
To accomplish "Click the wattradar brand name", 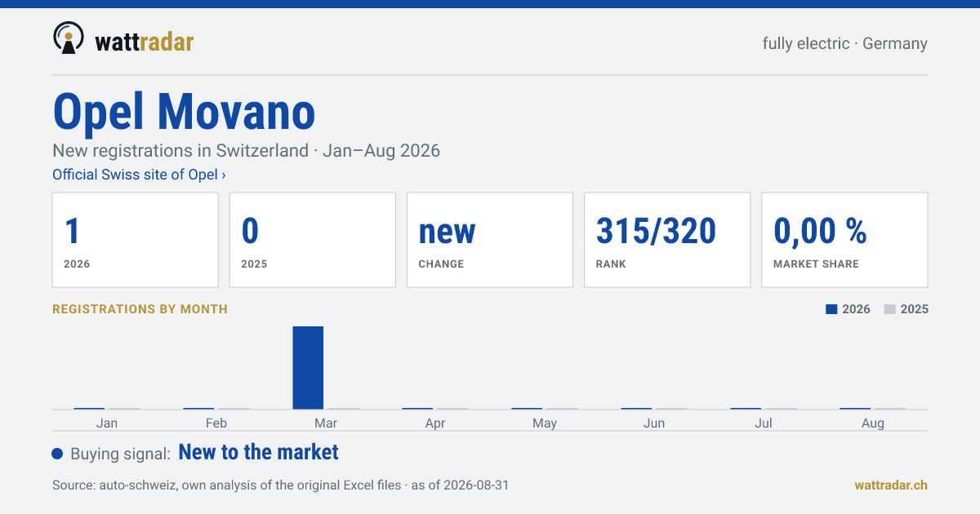I will coord(145,42).
